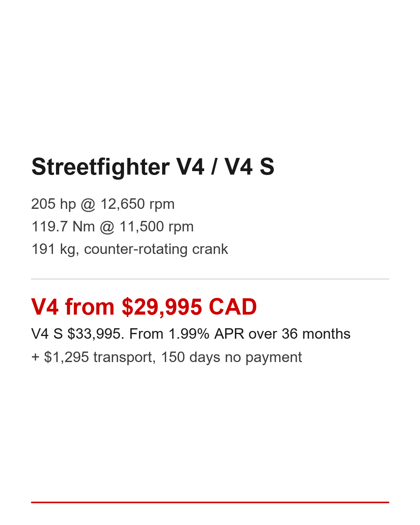This screenshot has width=420, height=525.
Task: Click the $29,995 price amount
Action: pos(162,307)
